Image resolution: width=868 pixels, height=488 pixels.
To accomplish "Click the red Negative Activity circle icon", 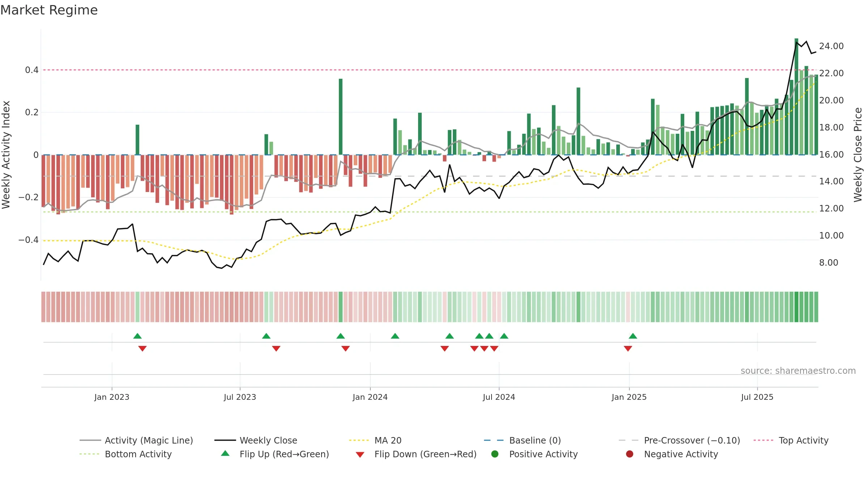I will tap(630, 454).
